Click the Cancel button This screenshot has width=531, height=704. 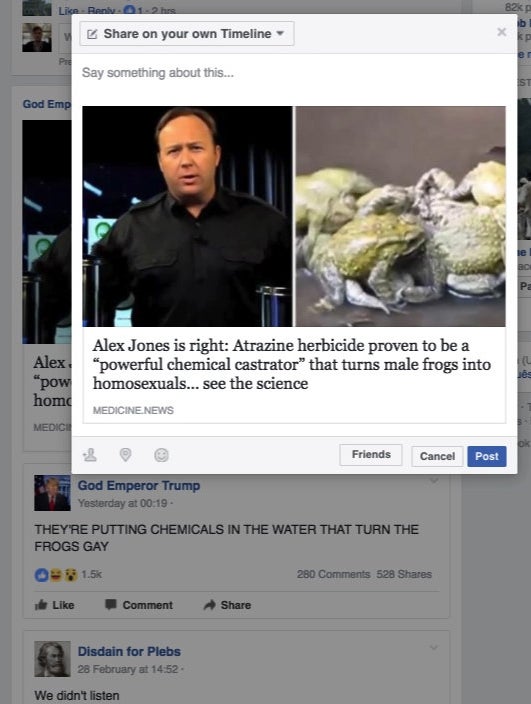coord(437,456)
